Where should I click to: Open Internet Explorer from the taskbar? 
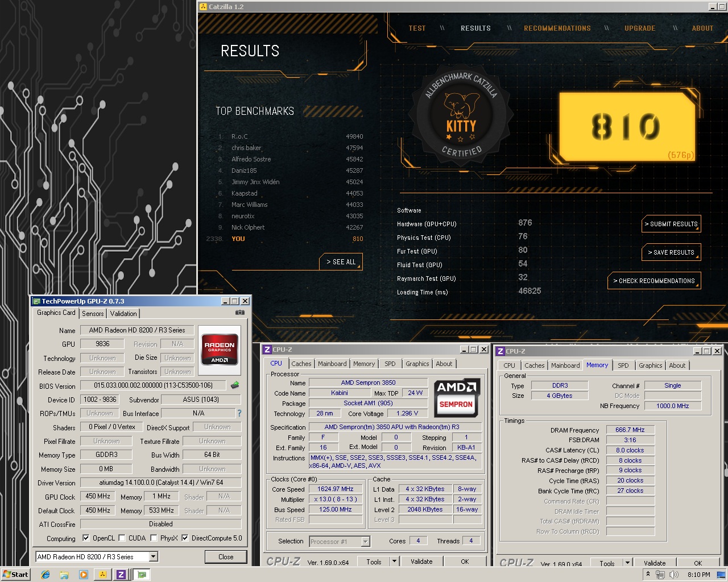[x=46, y=575]
